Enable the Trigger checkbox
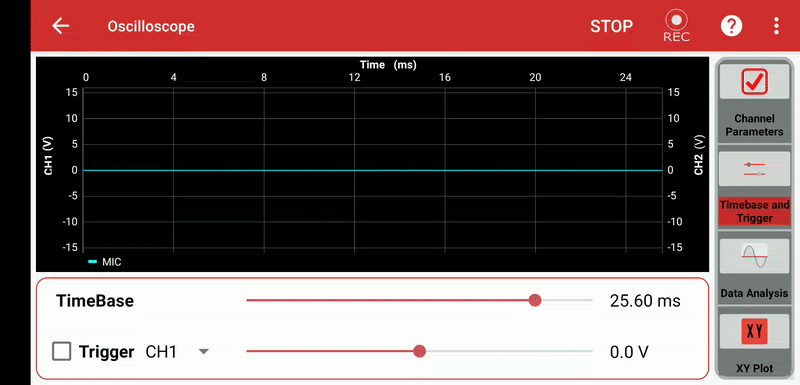 pyautogui.click(x=62, y=351)
